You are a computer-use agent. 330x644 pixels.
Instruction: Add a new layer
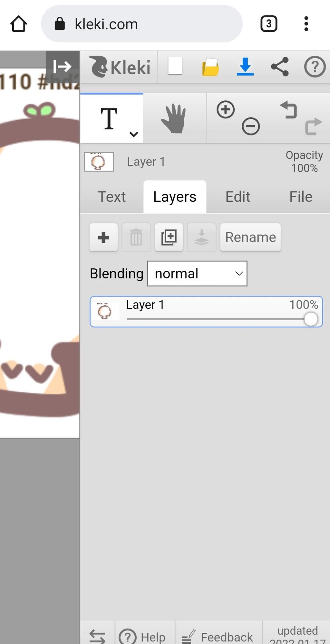pos(103,238)
